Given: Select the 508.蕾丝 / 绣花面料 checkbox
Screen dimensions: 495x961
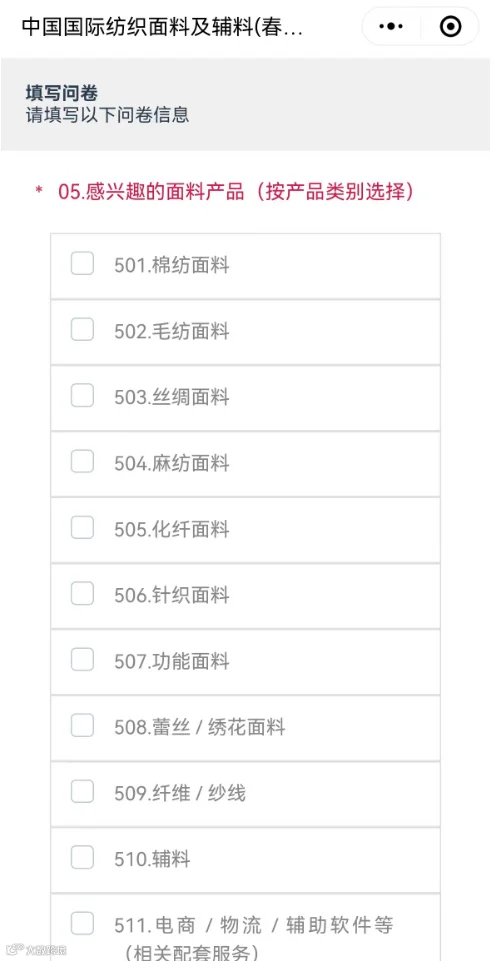Looking at the screenshot, I should click(x=82, y=726).
